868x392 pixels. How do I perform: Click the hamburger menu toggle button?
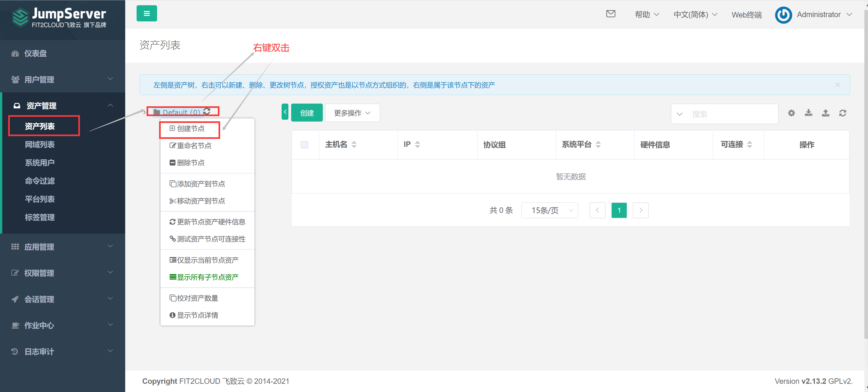pyautogui.click(x=147, y=13)
